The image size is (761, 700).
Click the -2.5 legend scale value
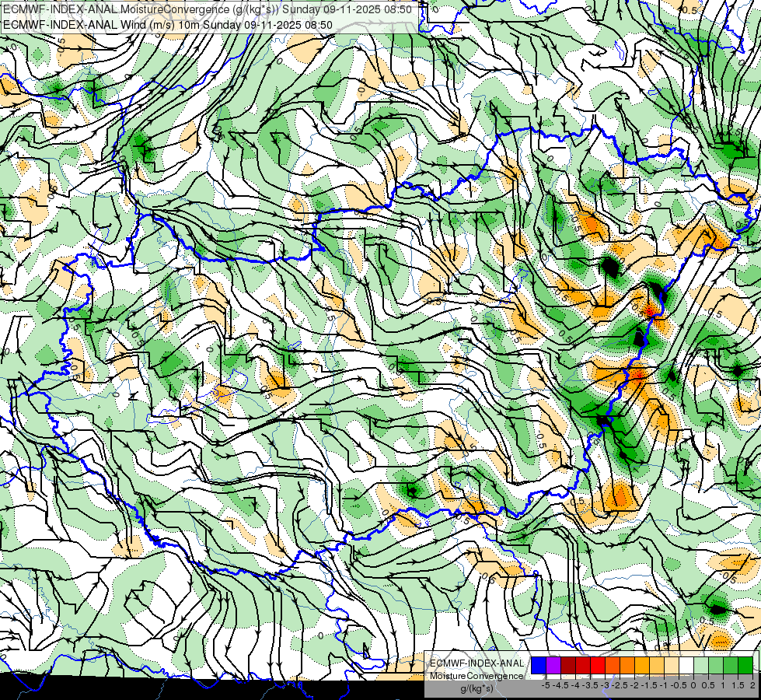[x=620, y=685]
